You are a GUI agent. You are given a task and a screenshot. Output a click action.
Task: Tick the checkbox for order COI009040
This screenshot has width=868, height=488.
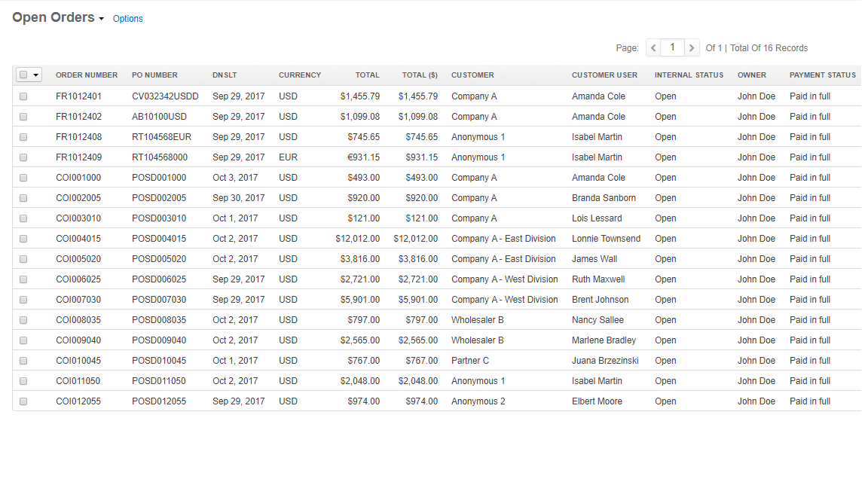pyautogui.click(x=23, y=340)
